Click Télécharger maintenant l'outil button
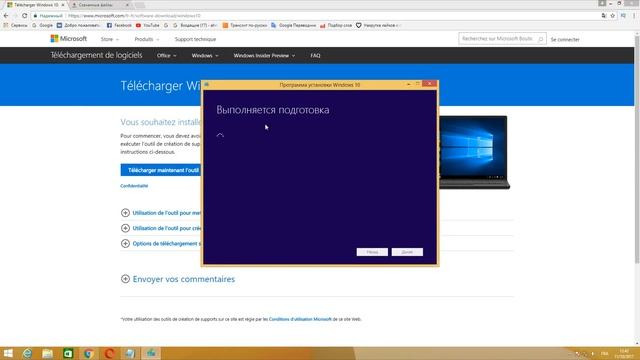 click(161, 170)
